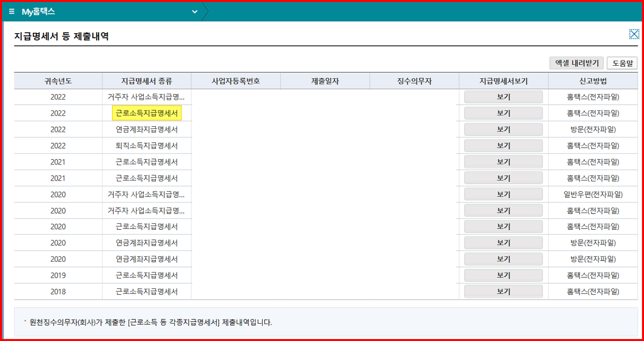Image resolution: width=644 pixels, height=341 pixels.
Task: Click the 사업자등록번호 column header
Action: tap(236, 81)
